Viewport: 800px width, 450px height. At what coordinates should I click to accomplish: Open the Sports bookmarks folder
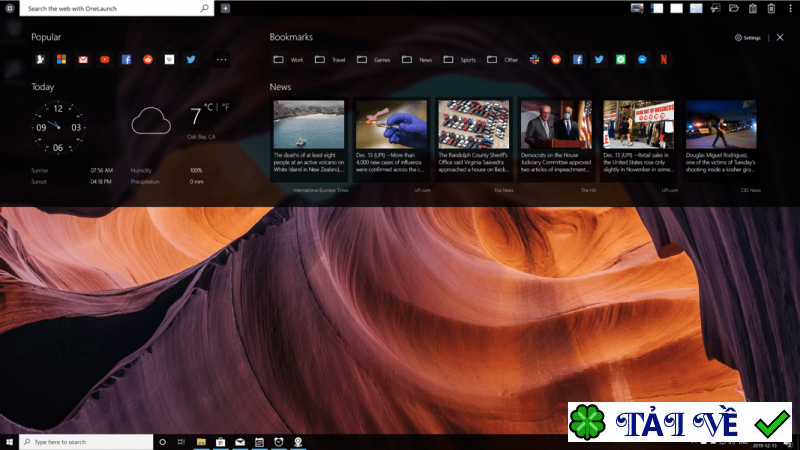(459, 60)
